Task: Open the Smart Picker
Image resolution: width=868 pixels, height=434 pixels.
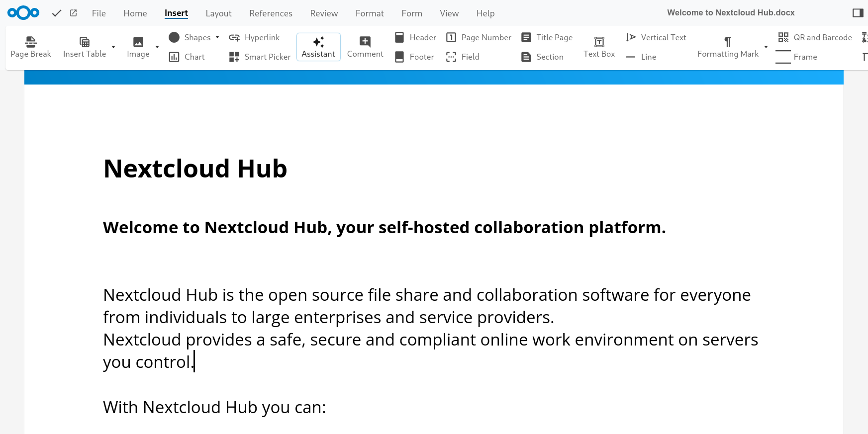Action: [x=260, y=57]
